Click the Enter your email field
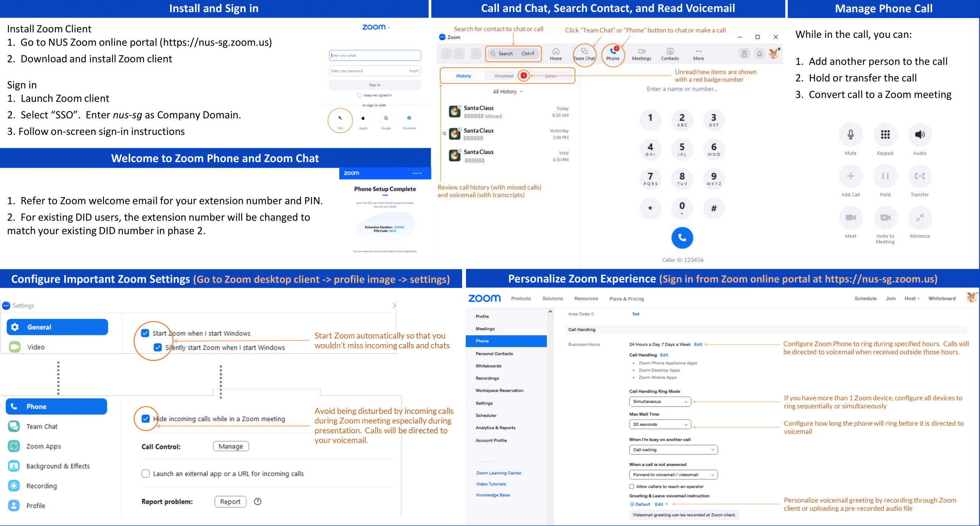 [375, 56]
